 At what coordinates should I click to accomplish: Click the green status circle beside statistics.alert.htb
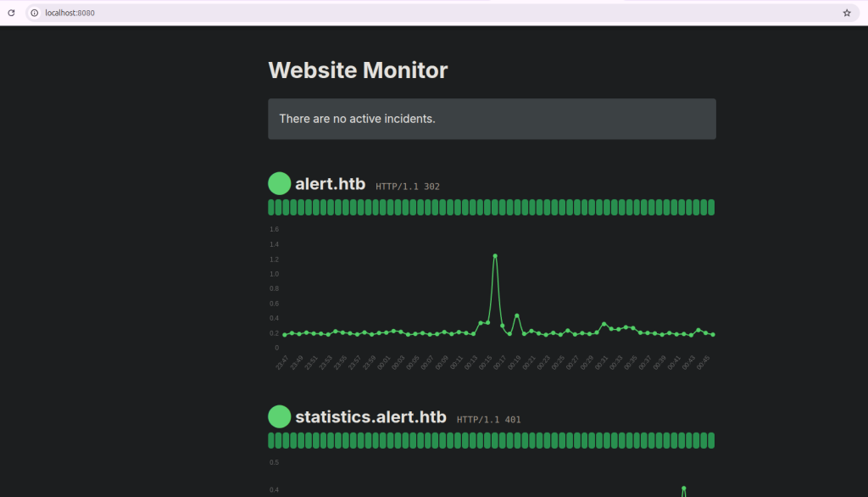(x=279, y=416)
